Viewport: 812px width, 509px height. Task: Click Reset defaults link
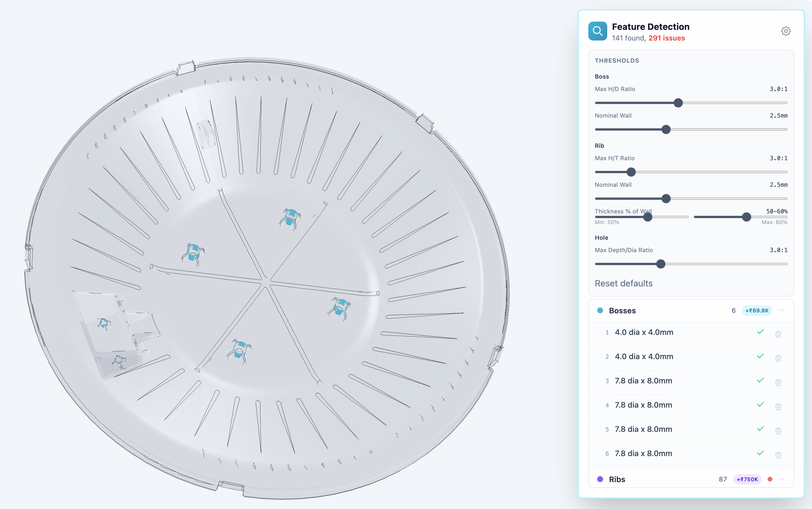pos(623,283)
